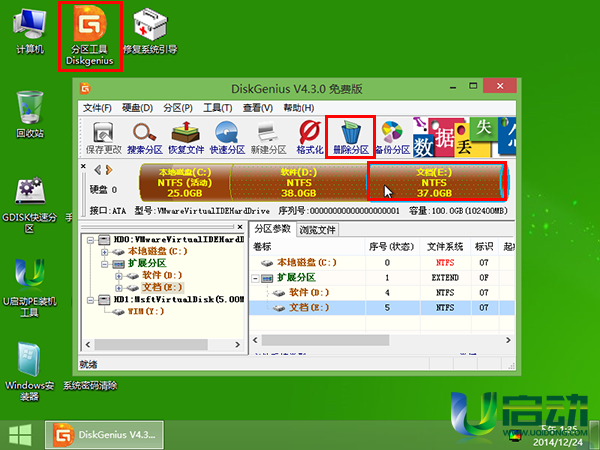The image size is (600, 450).
Task: Click the 新建分区 new partition icon
Action: [268, 138]
